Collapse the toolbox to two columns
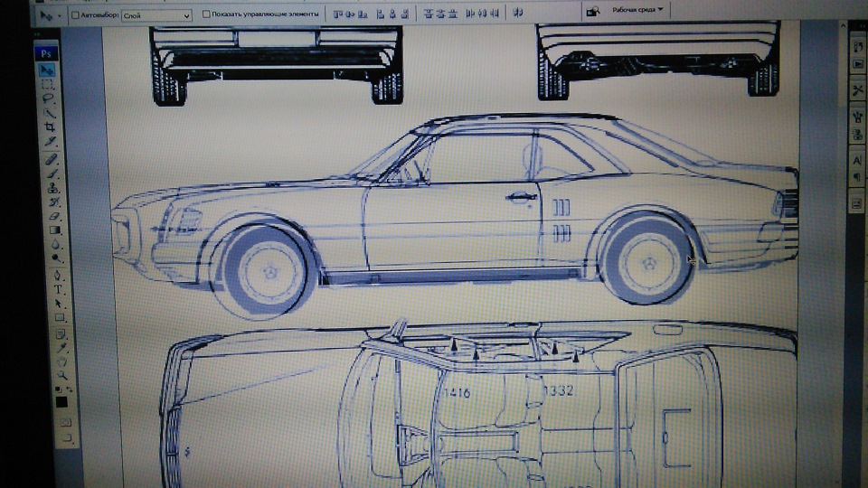The width and height of the screenshot is (868, 488). [38, 34]
